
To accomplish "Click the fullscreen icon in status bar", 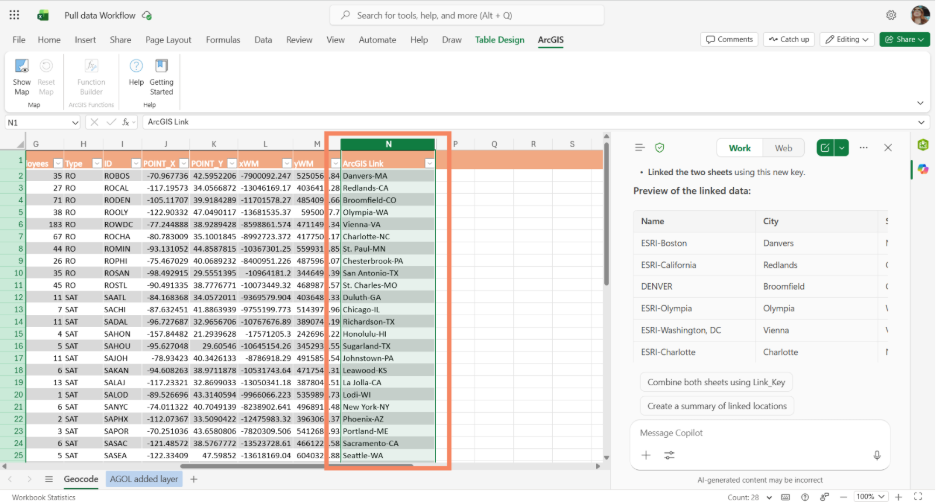I will click(918, 497).
